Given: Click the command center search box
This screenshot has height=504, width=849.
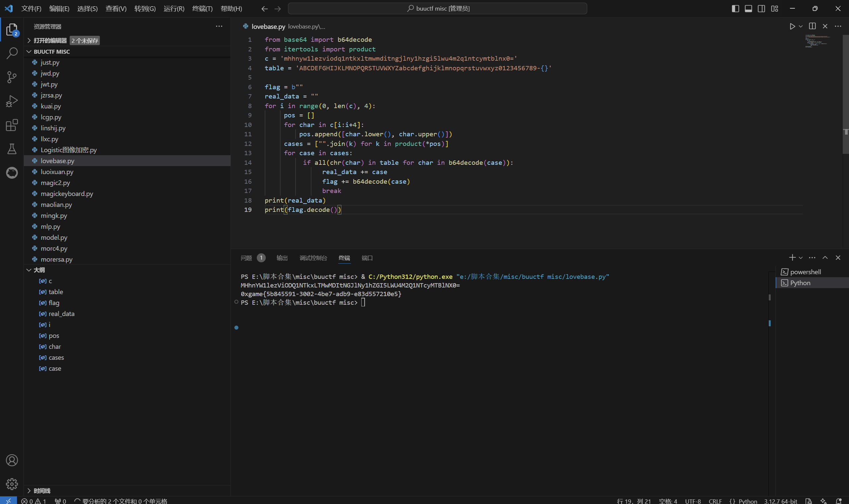Looking at the screenshot, I should click(437, 9).
